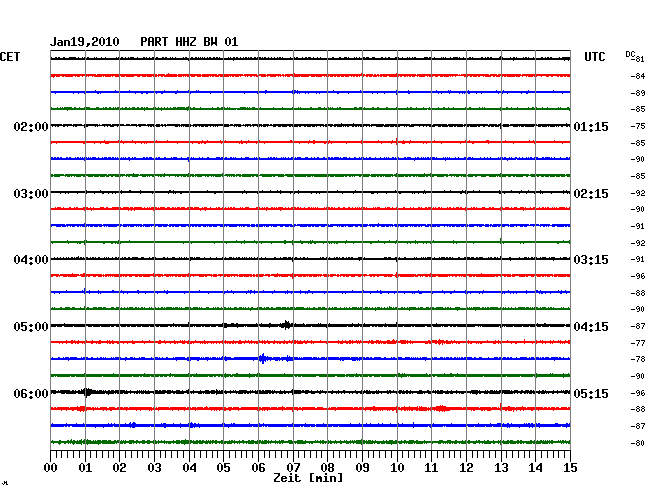Click the 00 minute axis tick label

point(51,467)
